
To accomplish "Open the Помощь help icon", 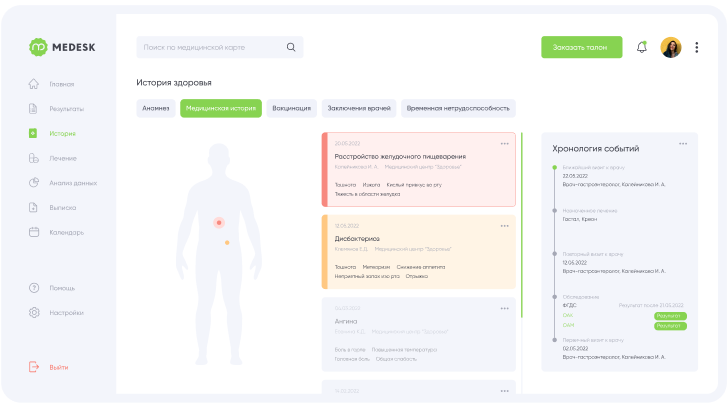I will click(x=34, y=288).
